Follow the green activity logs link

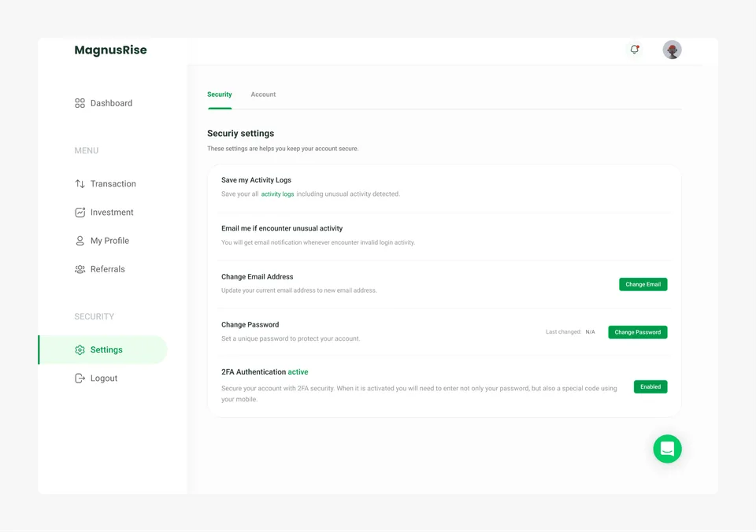coord(277,194)
